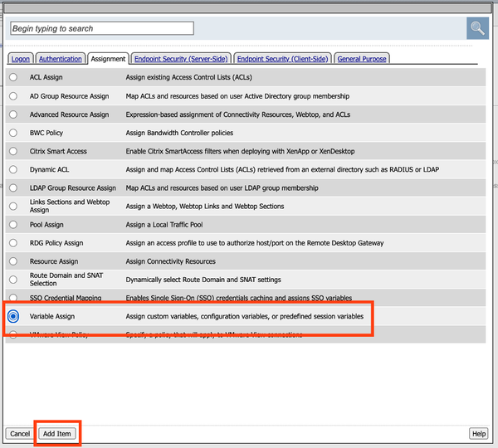Open the Authentication tab
The height and width of the screenshot is (448, 498).
tap(61, 59)
